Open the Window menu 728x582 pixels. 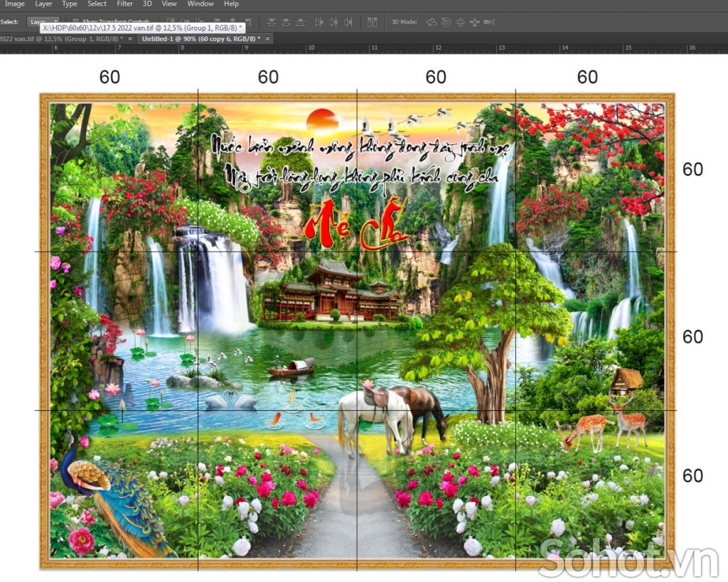(200, 4)
